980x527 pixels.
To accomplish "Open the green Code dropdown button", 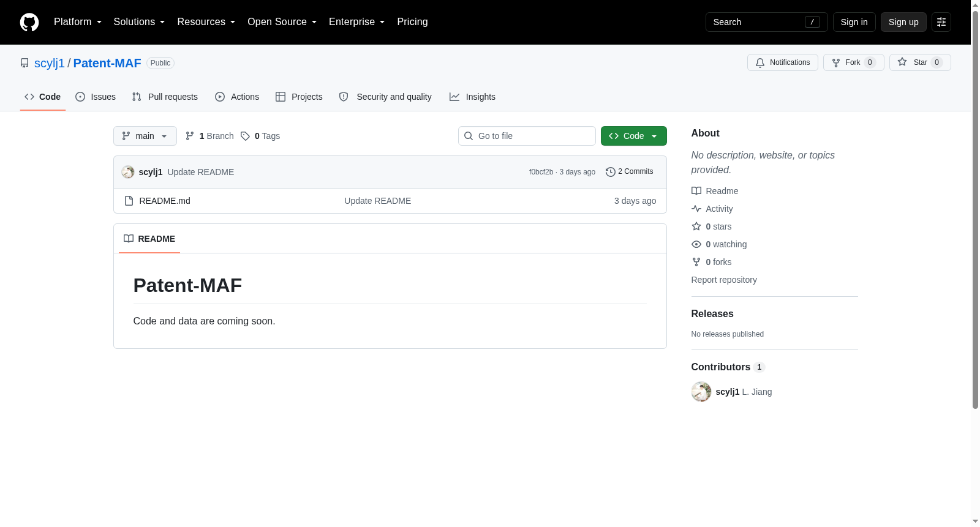I will [634, 136].
